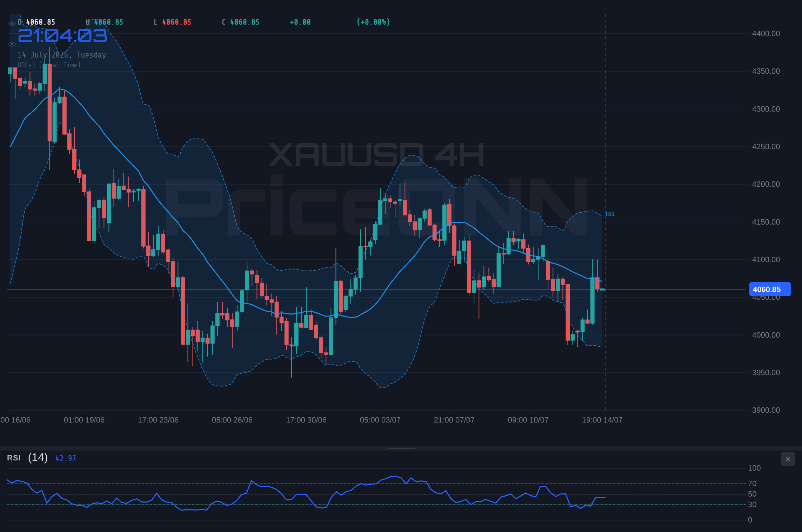Click the 17:00 30/06 time label

coord(306,420)
